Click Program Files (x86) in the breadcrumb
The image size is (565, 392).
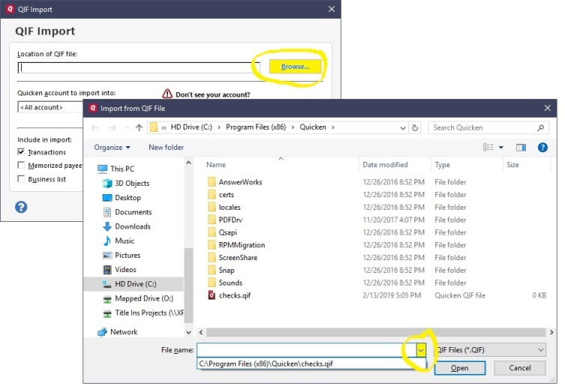tap(256, 127)
